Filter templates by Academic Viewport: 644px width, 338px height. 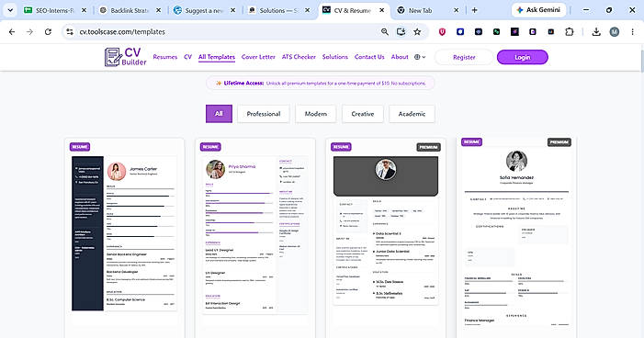[x=412, y=114]
